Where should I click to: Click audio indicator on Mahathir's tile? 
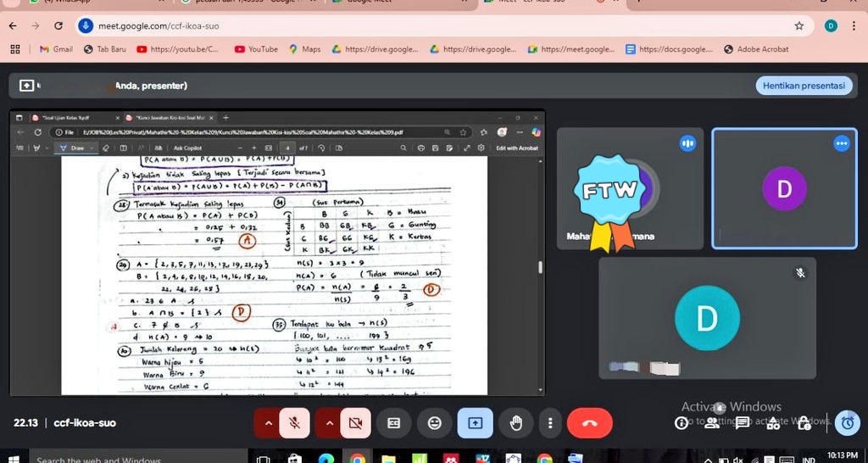click(687, 143)
